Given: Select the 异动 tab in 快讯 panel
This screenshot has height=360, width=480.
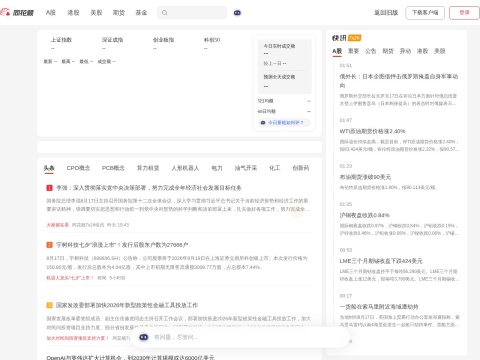Looking at the screenshot, I should point(405,51).
